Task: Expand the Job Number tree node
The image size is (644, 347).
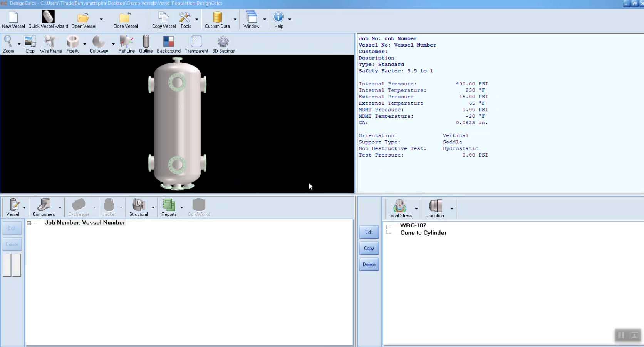Action: (x=29, y=223)
